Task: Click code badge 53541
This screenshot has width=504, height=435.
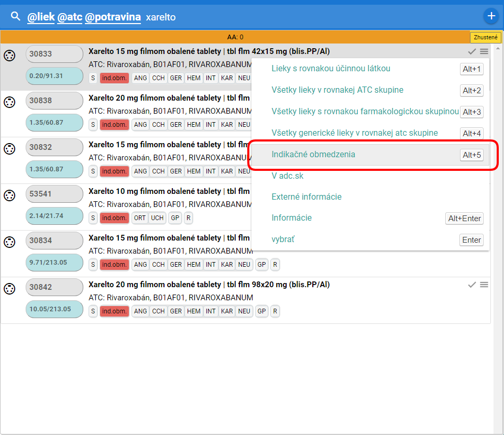Action: 54,193
